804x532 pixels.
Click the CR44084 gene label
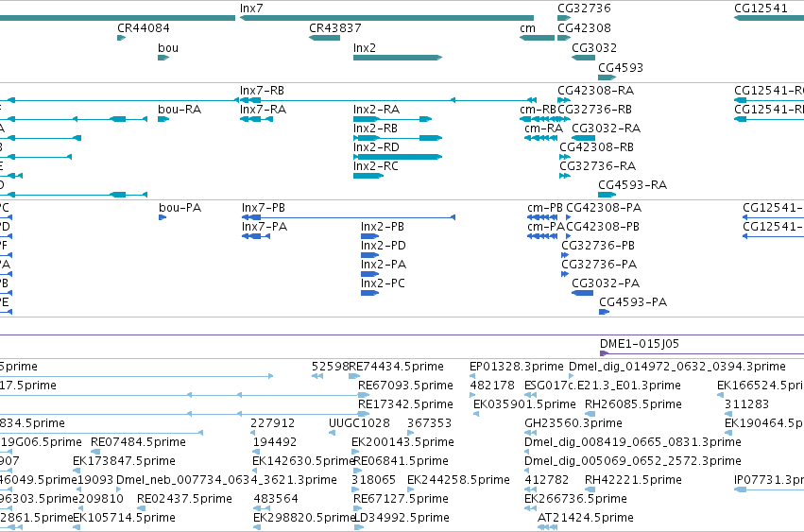point(143,27)
